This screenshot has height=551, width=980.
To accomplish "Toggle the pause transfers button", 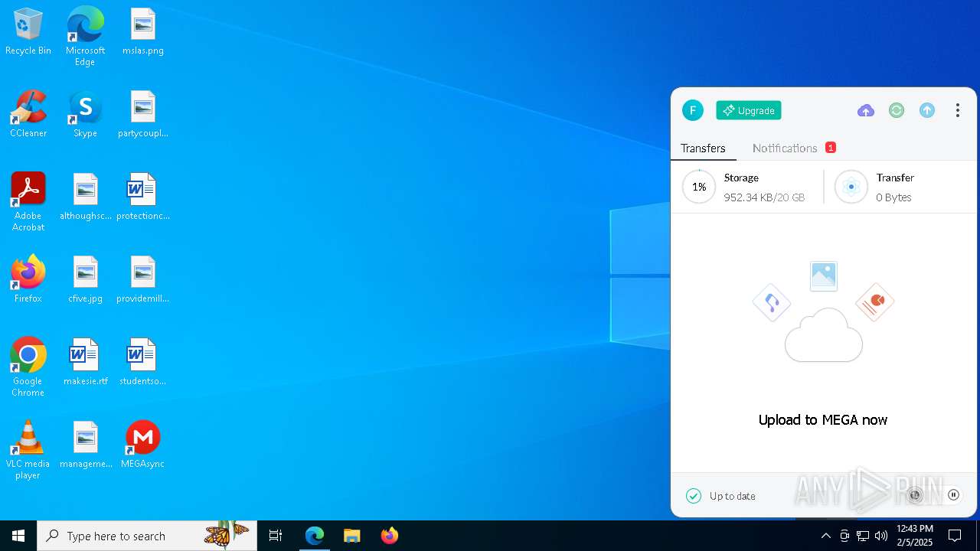I will (x=953, y=495).
